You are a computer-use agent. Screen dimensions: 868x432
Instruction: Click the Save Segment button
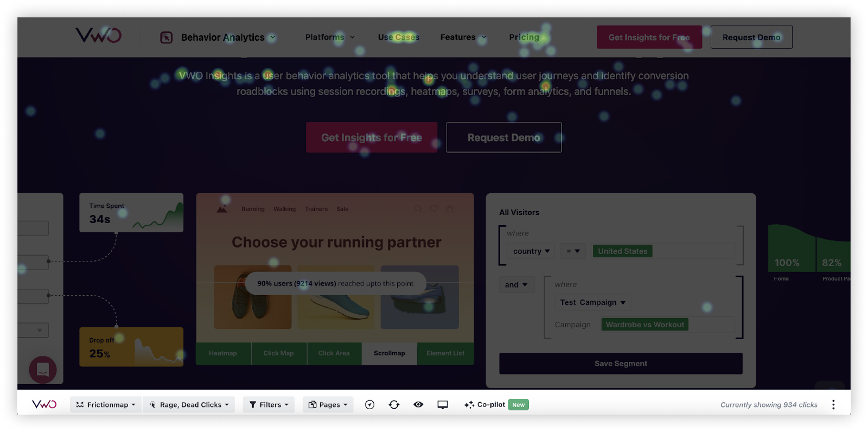(x=621, y=364)
